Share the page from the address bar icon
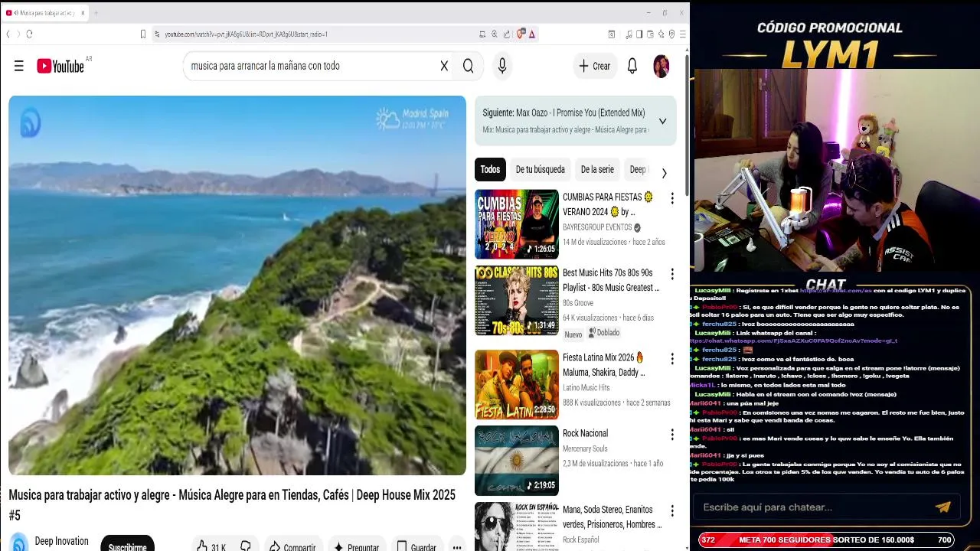Viewport: 980px width, 551px height. (x=507, y=34)
